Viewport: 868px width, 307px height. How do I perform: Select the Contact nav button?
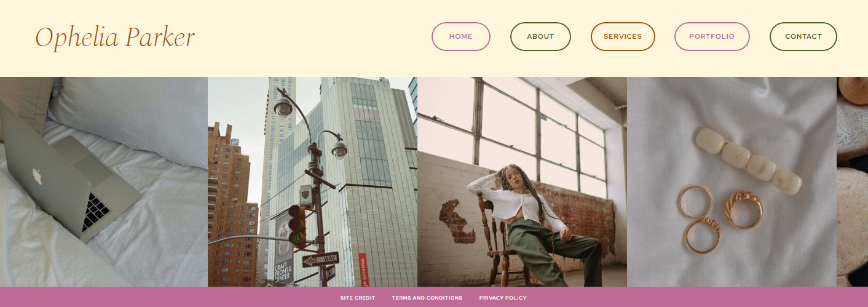[x=803, y=36]
